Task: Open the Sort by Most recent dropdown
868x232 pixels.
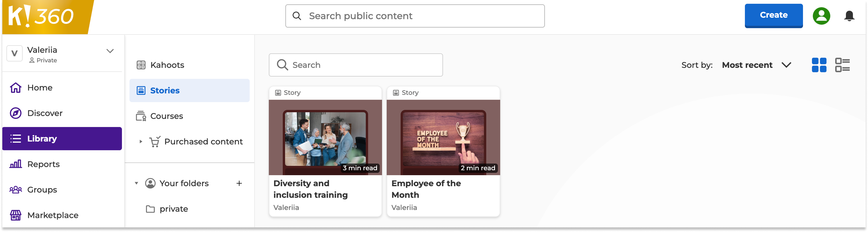Action: coord(756,65)
